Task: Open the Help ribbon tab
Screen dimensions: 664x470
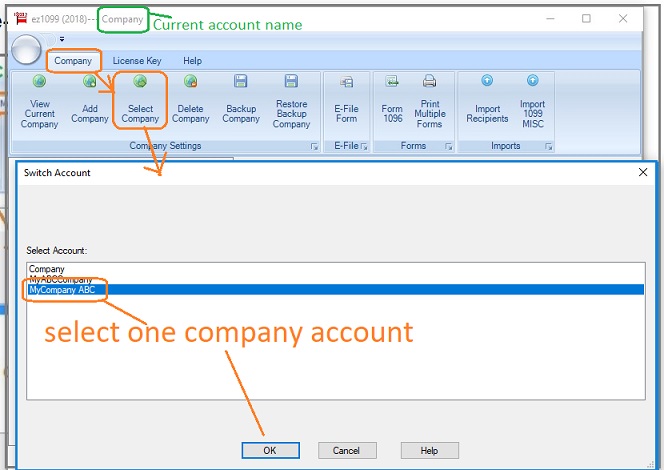Action: (192, 61)
